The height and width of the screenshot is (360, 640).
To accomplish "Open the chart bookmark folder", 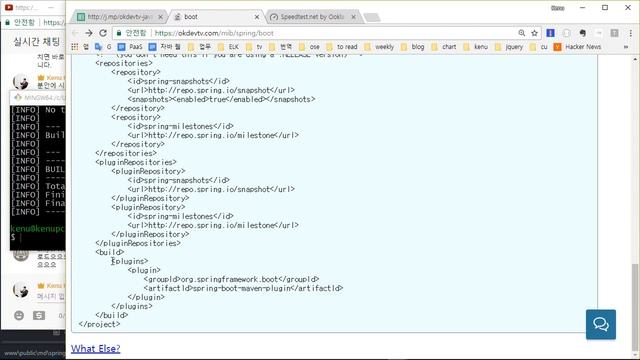I will [444, 47].
